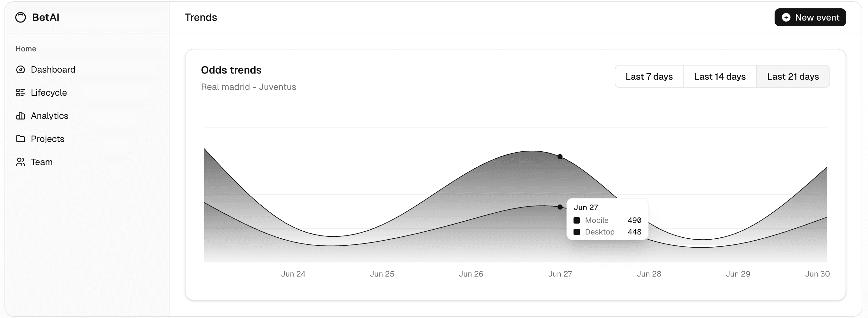Screen dimensions: 868x318
Task: Open the Dashboard page link
Action: (53, 69)
